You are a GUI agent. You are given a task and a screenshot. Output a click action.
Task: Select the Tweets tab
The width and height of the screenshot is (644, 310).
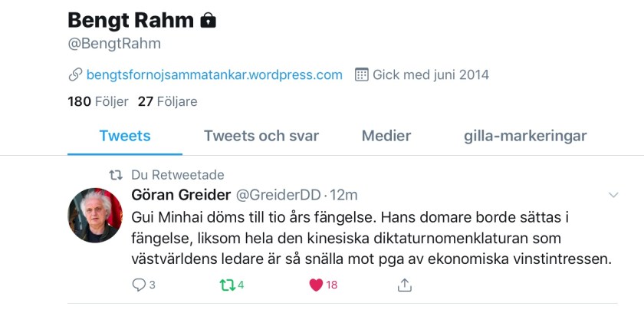click(125, 136)
